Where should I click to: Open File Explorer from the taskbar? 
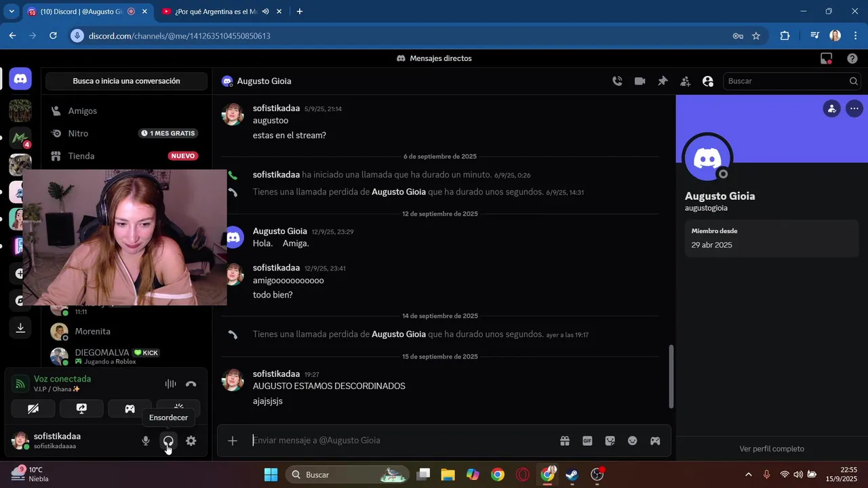(x=448, y=474)
